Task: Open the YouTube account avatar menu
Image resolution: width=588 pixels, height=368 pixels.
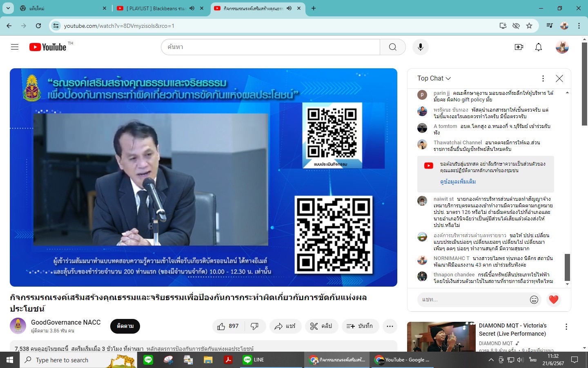Action: pos(562,47)
